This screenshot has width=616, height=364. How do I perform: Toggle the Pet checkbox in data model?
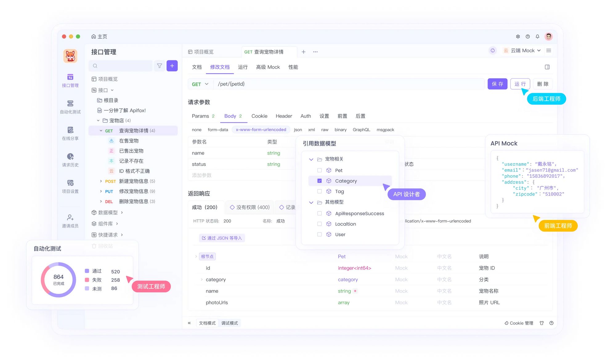pyautogui.click(x=320, y=170)
